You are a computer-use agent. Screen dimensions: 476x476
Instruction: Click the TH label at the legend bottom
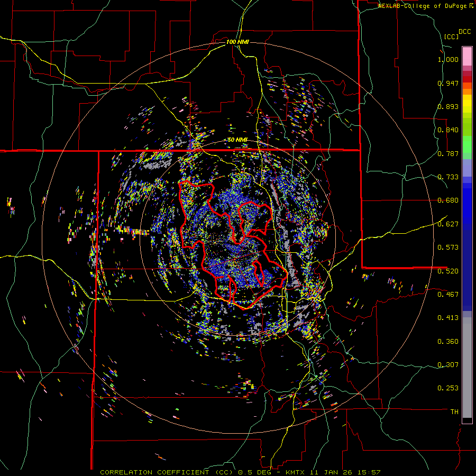[x=454, y=412]
